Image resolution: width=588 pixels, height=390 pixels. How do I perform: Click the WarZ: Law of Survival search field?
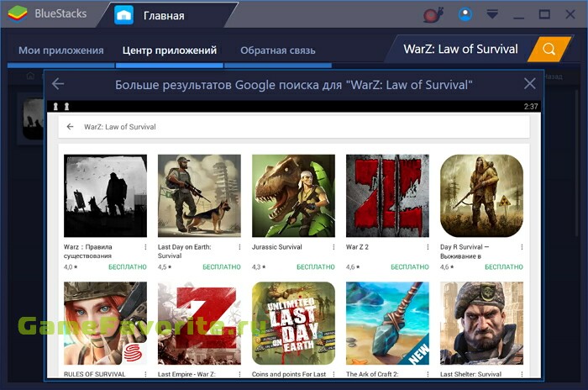[460, 50]
